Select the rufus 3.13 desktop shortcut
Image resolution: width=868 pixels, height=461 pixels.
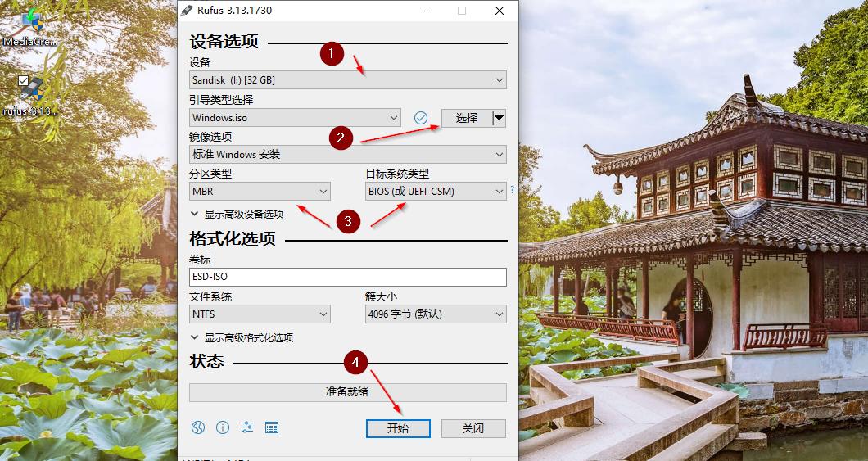point(30,96)
